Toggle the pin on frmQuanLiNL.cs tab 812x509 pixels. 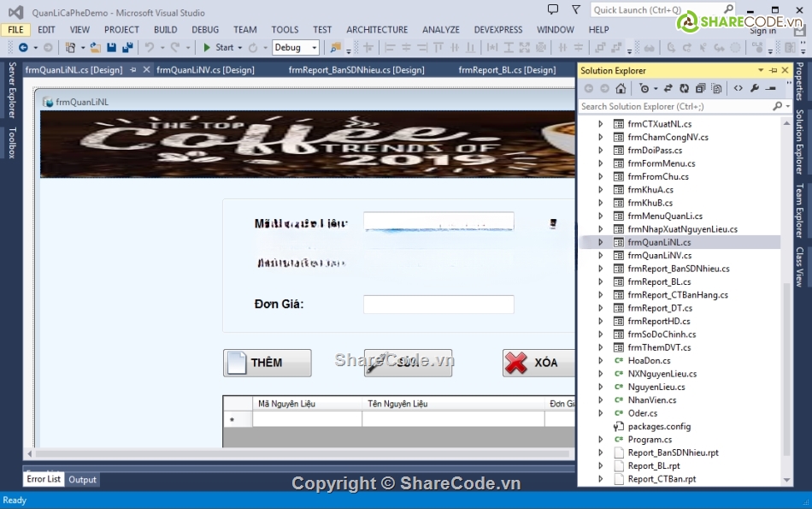(x=133, y=69)
